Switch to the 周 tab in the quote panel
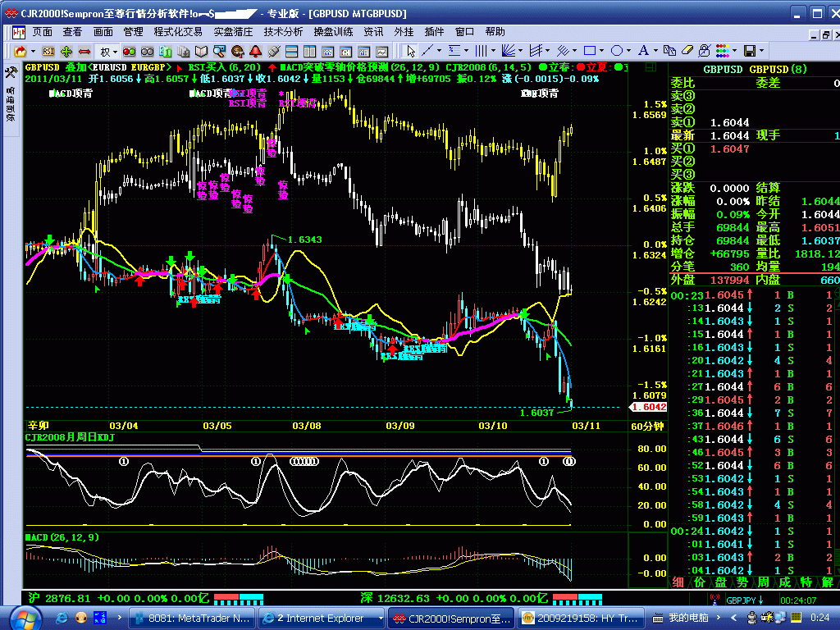840x630 pixels. pos(764,582)
